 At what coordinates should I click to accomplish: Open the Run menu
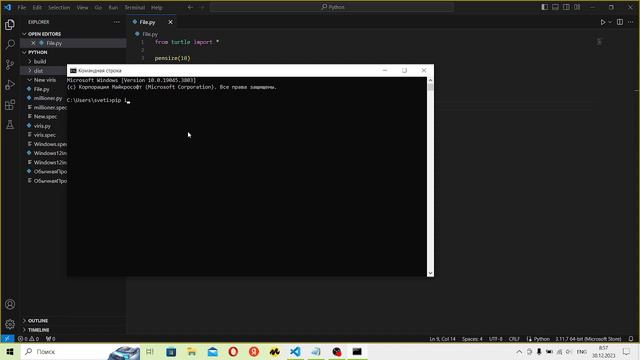pyautogui.click(x=113, y=7)
